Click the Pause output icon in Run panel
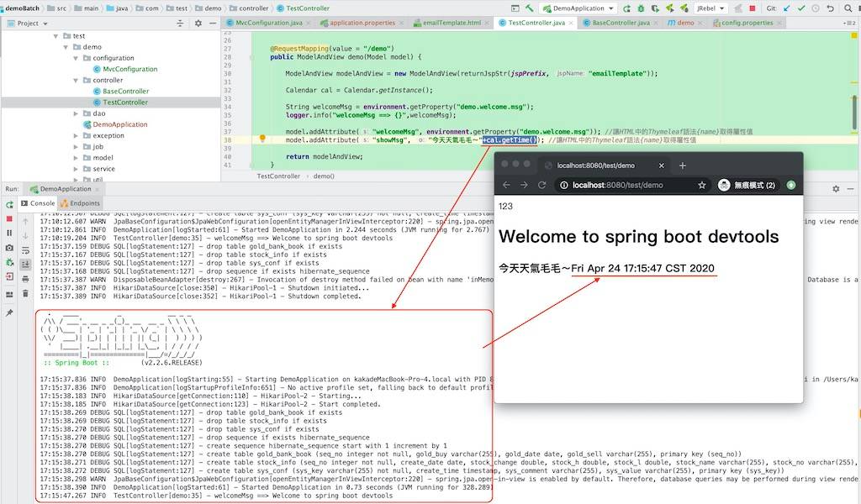 [x=9, y=233]
